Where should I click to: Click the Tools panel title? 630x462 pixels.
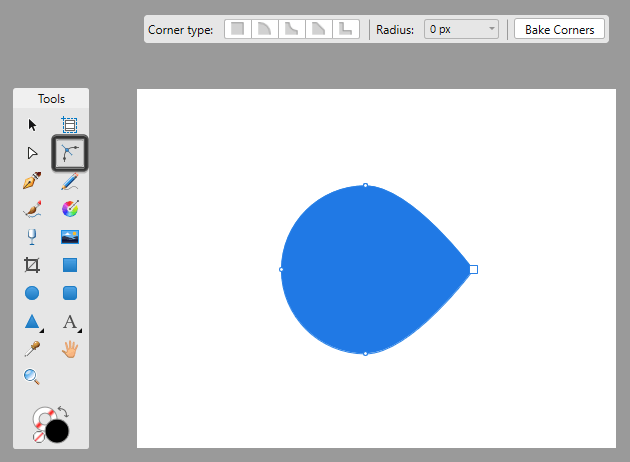pos(51,99)
